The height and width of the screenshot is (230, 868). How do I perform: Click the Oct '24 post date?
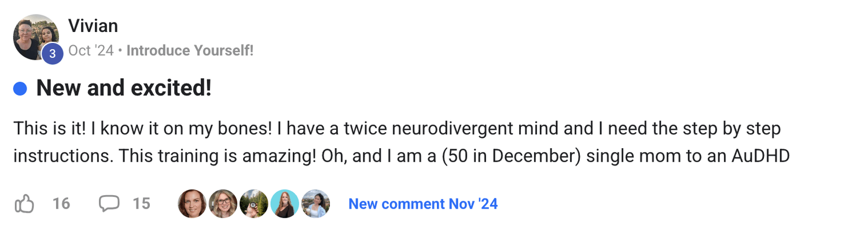pos(91,50)
